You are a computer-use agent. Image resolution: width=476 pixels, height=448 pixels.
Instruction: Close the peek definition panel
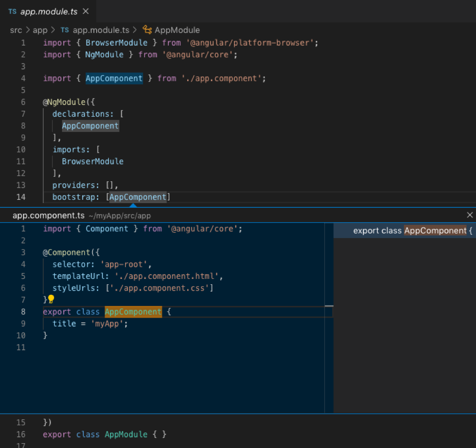click(x=469, y=215)
